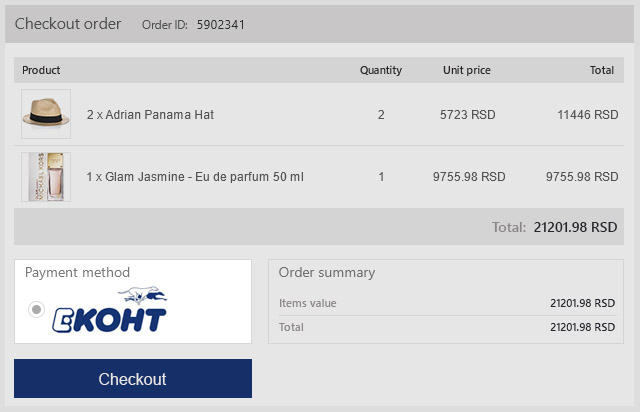Click the 5723 RSD unit price
Screen dimensions: 640x412
[x=467, y=115]
